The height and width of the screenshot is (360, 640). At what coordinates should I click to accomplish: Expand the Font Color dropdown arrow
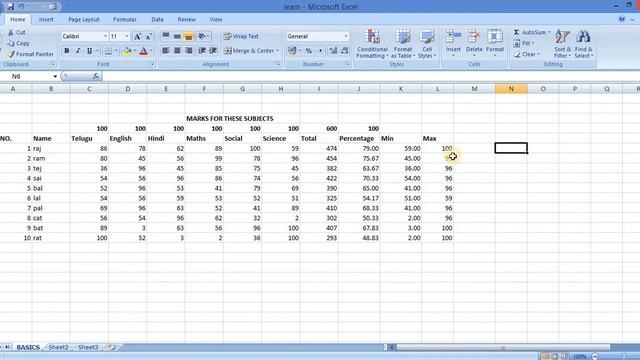pyautogui.click(x=151, y=51)
